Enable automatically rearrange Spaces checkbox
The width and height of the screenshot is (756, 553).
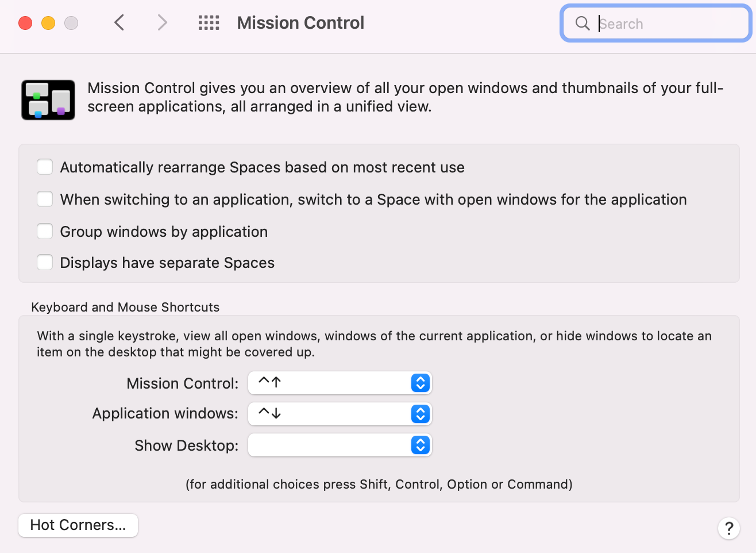45,167
